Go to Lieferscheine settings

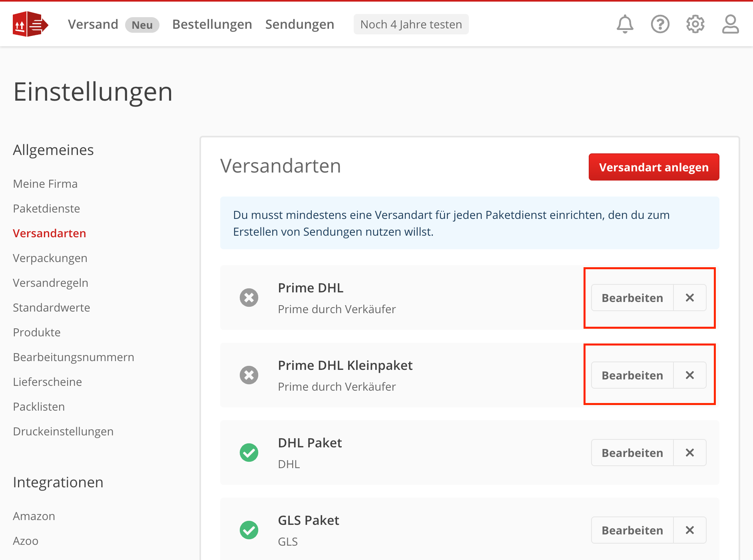47,382
